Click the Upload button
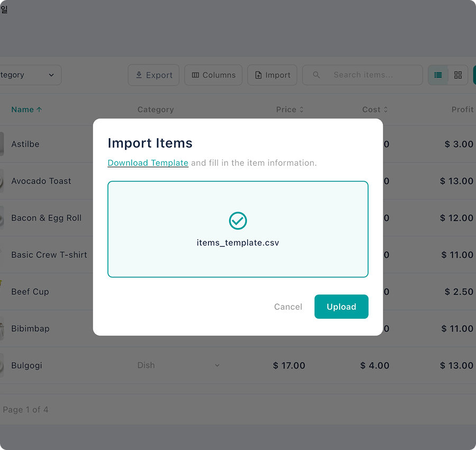This screenshot has width=476, height=450. click(x=341, y=307)
